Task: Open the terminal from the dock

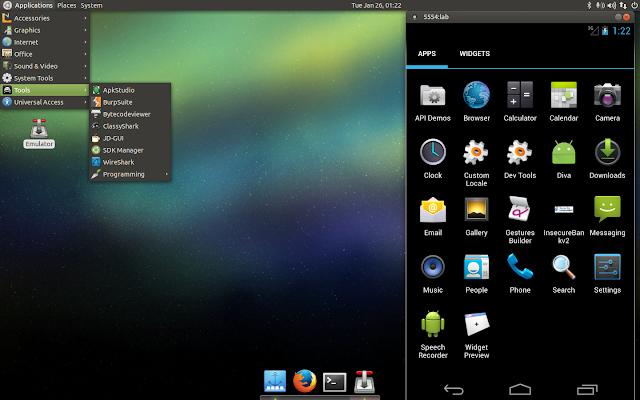Action: [335, 381]
